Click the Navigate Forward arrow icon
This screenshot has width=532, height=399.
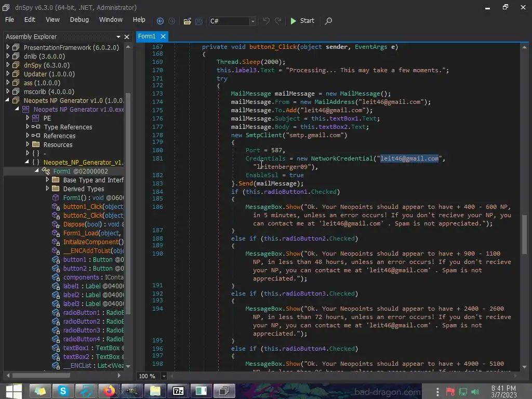click(x=171, y=21)
